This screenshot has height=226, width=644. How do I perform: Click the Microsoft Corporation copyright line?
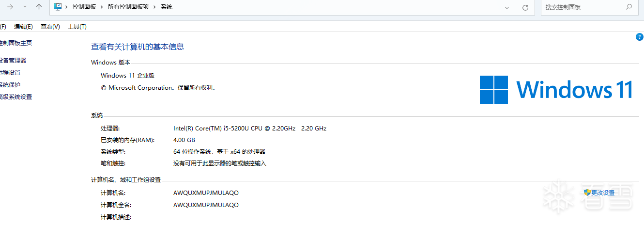coord(158,88)
